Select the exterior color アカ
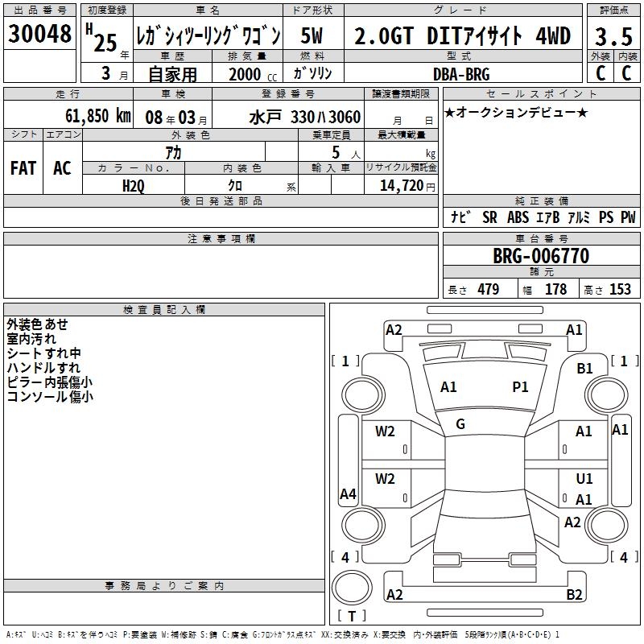Screen dimensions: 644x644 coord(173,153)
